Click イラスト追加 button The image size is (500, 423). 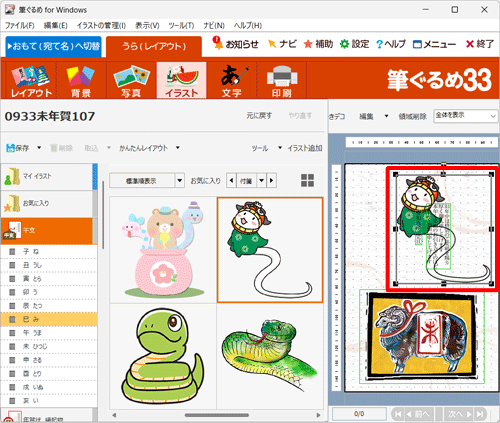coord(305,148)
